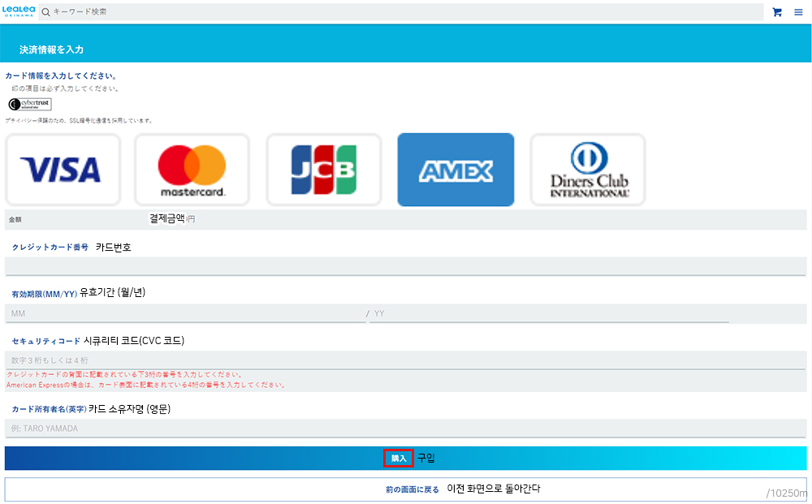Click the 購入 purchase button
This screenshot has width=812, height=504.
click(x=405, y=459)
